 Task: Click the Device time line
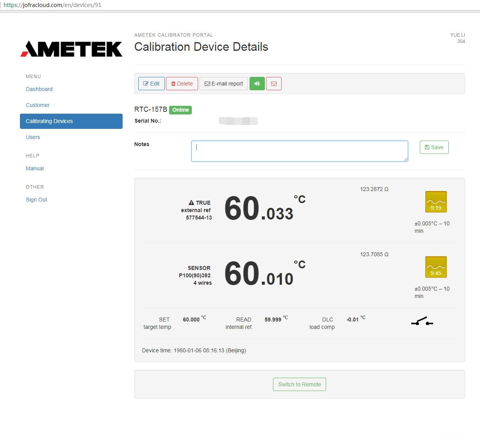coord(194,350)
